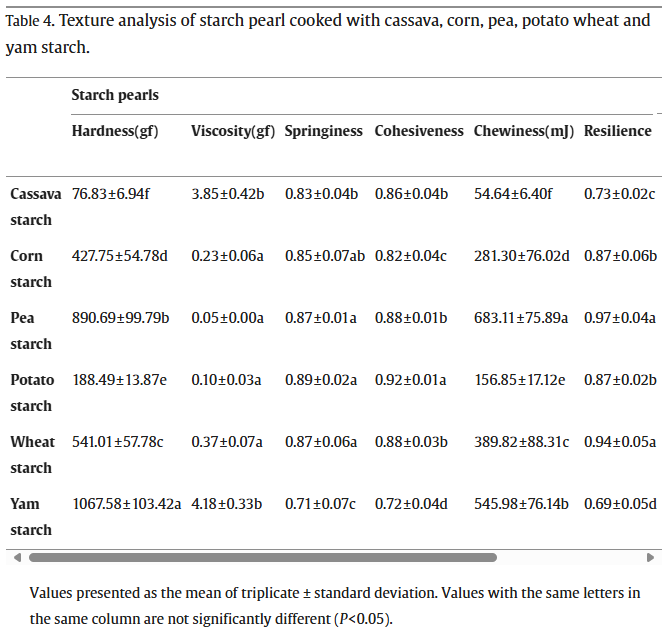Select the Corn starch row label

point(30,268)
